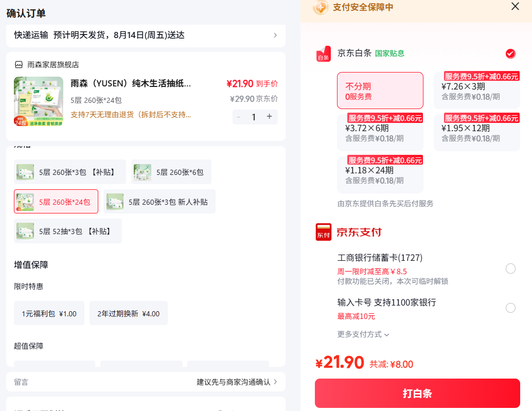Viewport: 532px width, 411px height.
Task: Add 1元福利包 ¥1.00 protection
Action: [x=49, y=313]
